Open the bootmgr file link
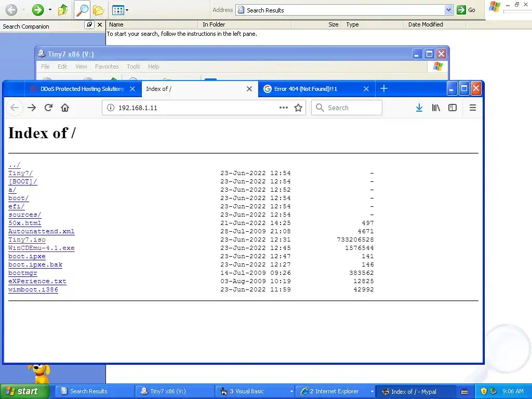This screenshot has height=399, width=532. click(22, 273)
